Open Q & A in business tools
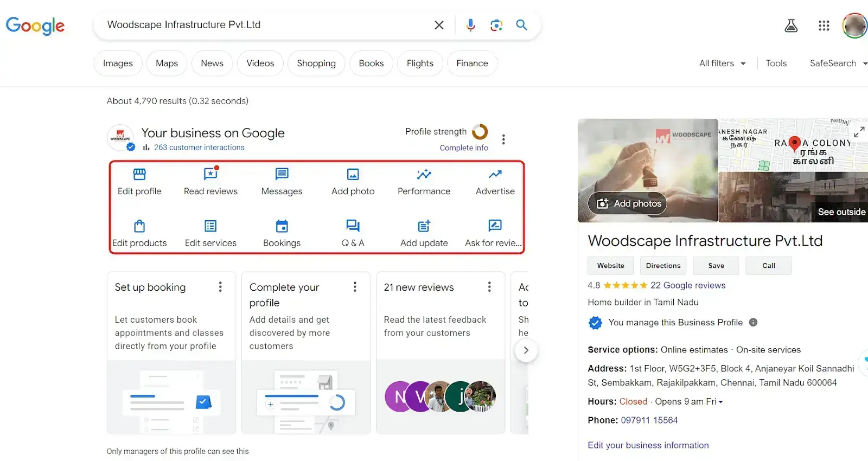 353,234
